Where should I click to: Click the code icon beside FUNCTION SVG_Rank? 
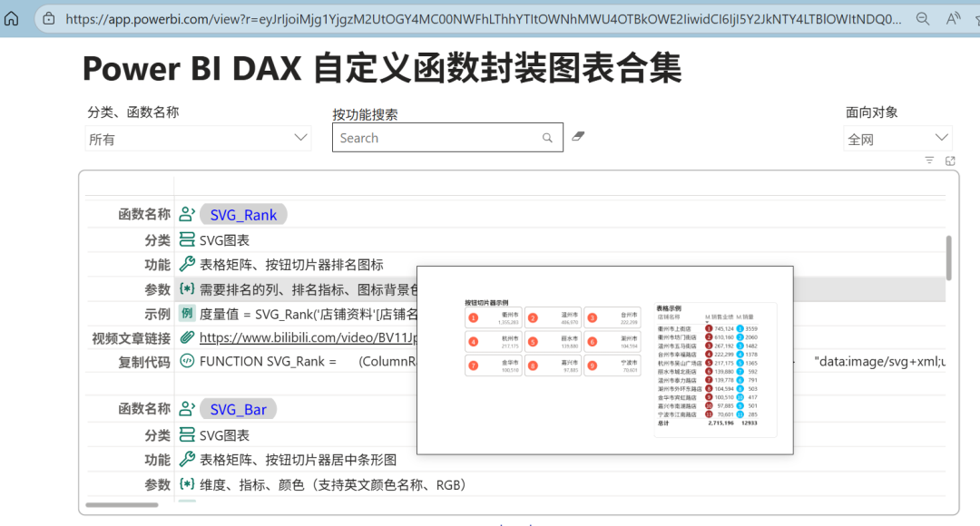pos(187,361)
